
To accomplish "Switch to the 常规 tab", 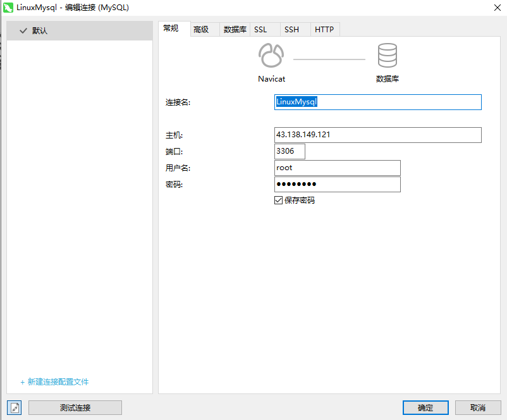I will click(174, 29).
